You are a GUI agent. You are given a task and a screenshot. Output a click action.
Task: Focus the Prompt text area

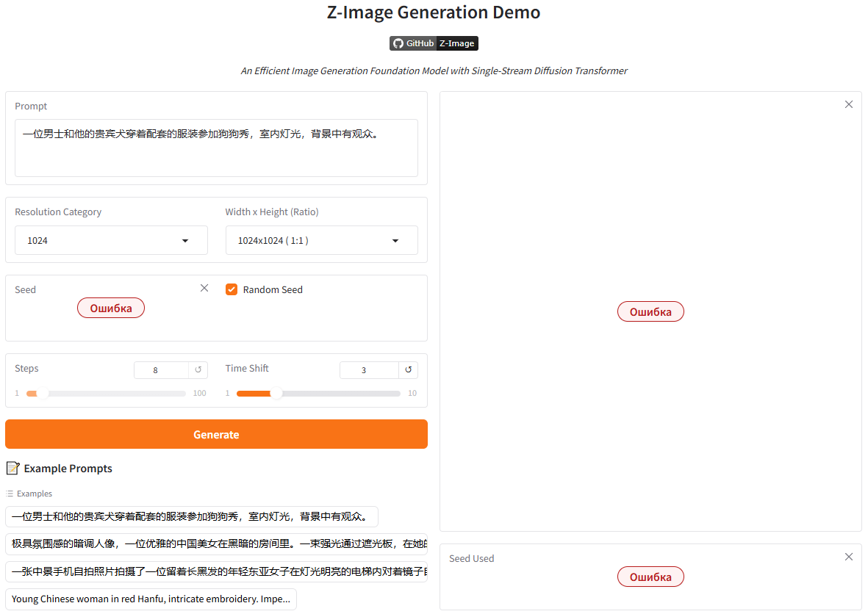(x=216, y=148)
